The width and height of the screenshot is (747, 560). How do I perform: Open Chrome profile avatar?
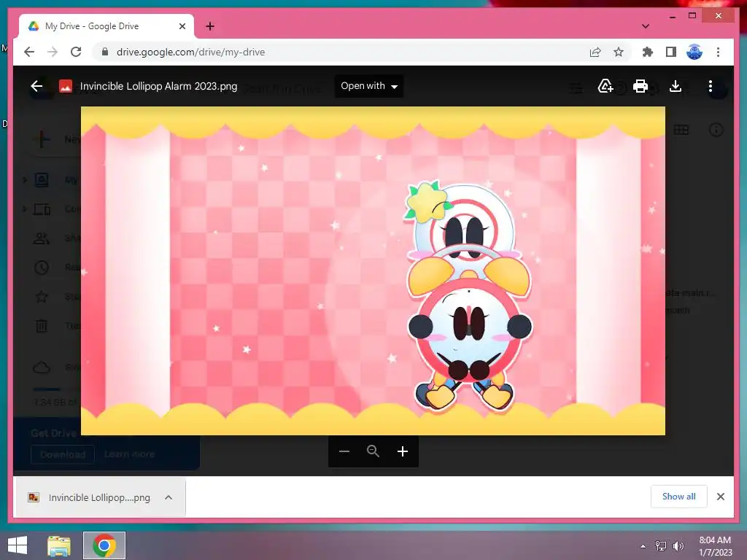click(694, 52)
